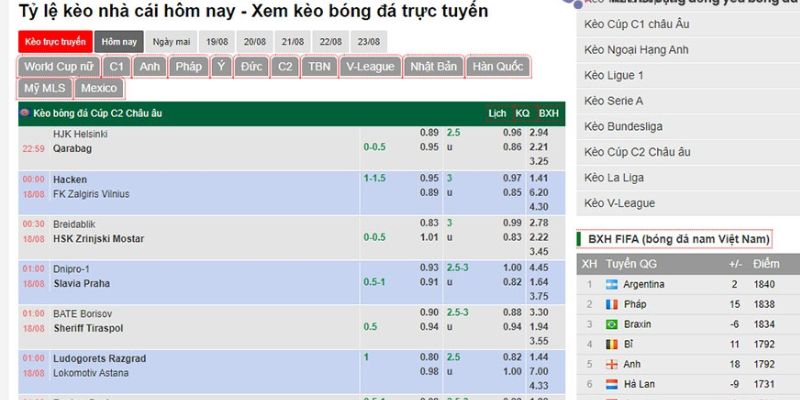The height and width of the screenshot is (400, 800).
Task: Open the Kèo trực truyến tab
Action: 55,42
